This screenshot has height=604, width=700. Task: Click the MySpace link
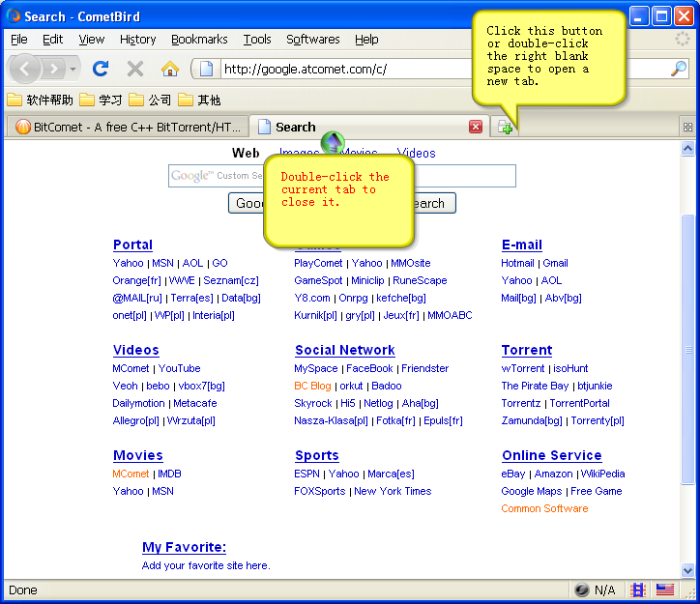tap(315, 368)
